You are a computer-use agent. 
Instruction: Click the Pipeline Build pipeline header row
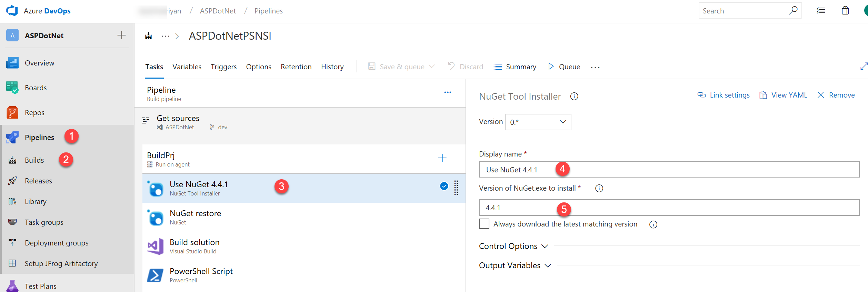pos(300,93)
